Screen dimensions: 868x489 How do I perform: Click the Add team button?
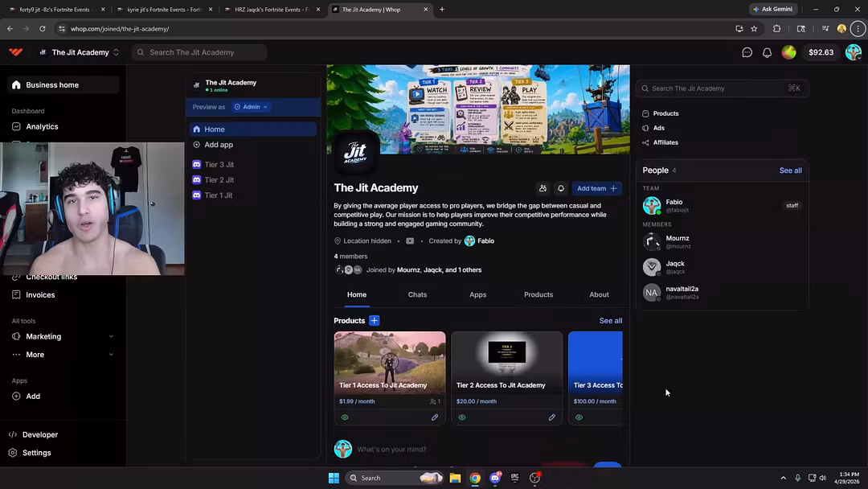(596, 188)
